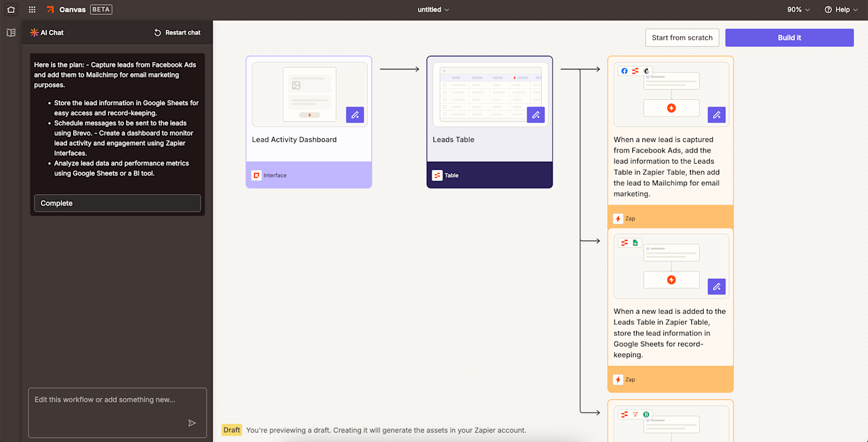Click the Facebook icon on first Zap
This screenshot has height=442, width=868.
tap(624, 71)
